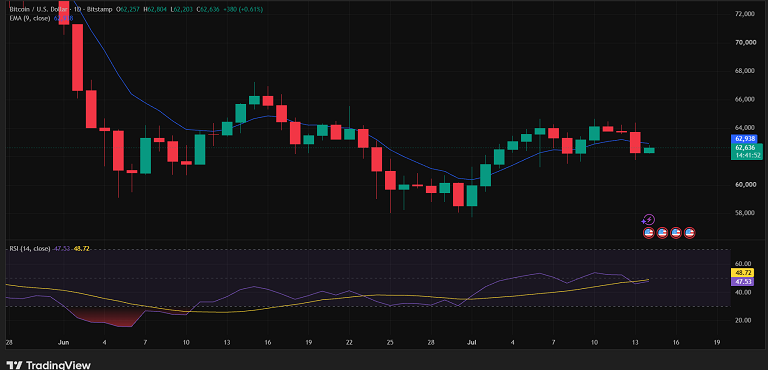The height and width of the screenshot is (370, 768).
Task: Click the green 62,636 current price label
Action: tap(745, 147)
